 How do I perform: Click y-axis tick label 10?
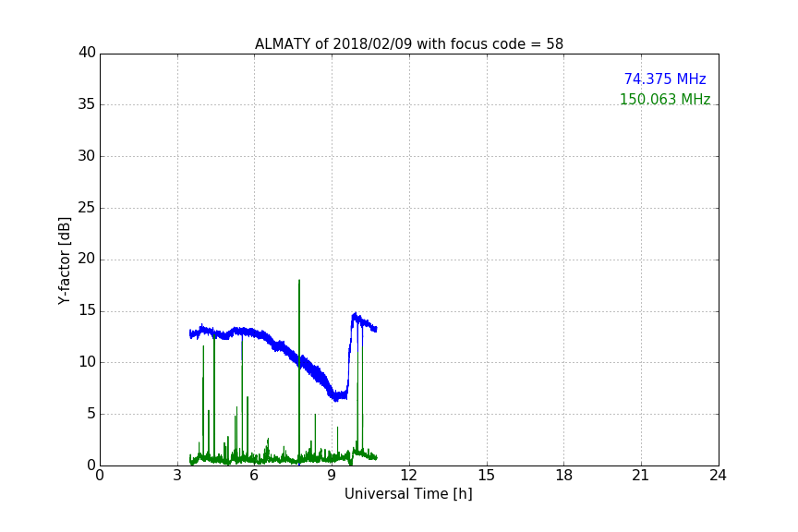(87, 362)
